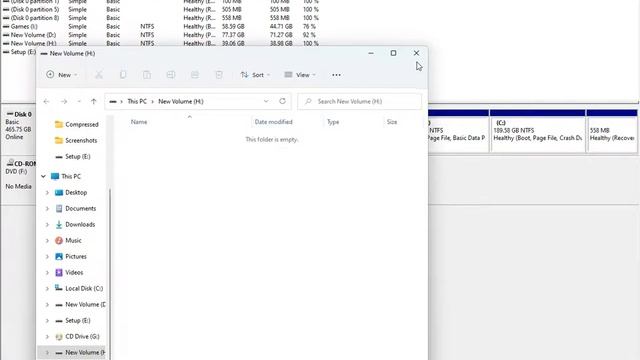
Task: Collapse the This PC tree node
Action: point(43,176)
